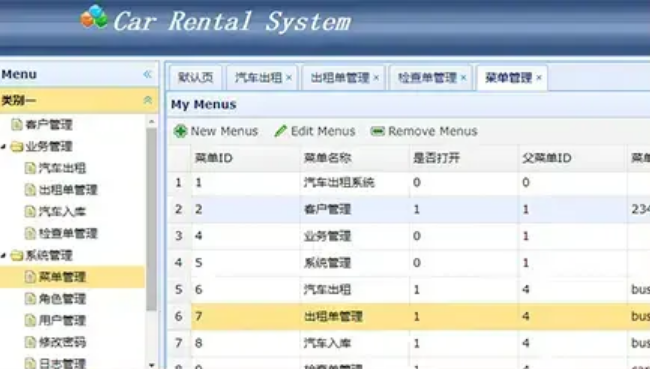Screen dimensions: 650x369
Task: Select the 业务管理 cell in the table
Action: [354, 236]
